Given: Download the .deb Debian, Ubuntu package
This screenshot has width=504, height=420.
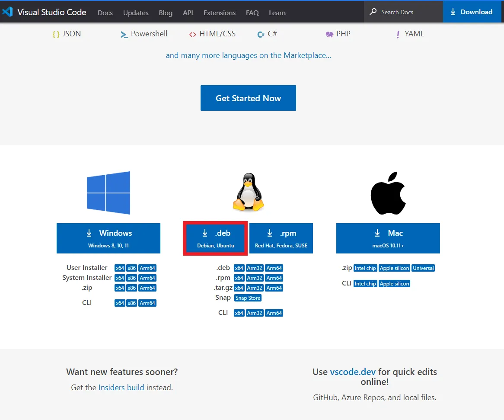Looking at the screenshot, I should (215, 238).
